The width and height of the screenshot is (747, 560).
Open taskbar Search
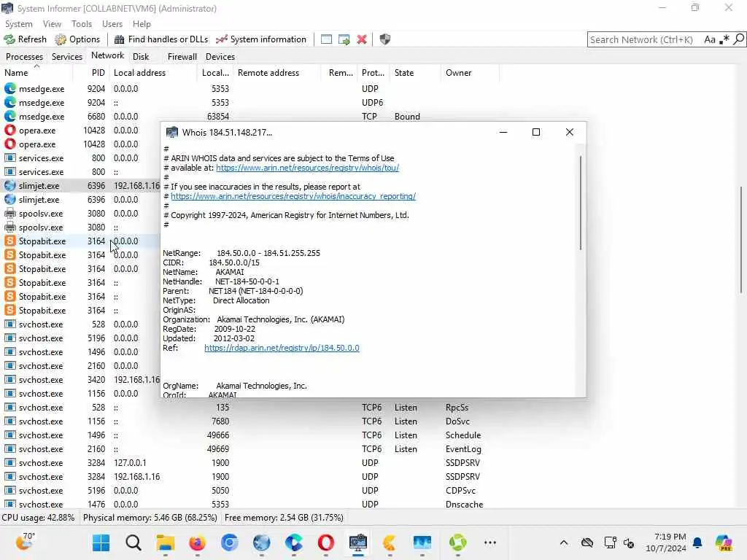click(133, 542)
